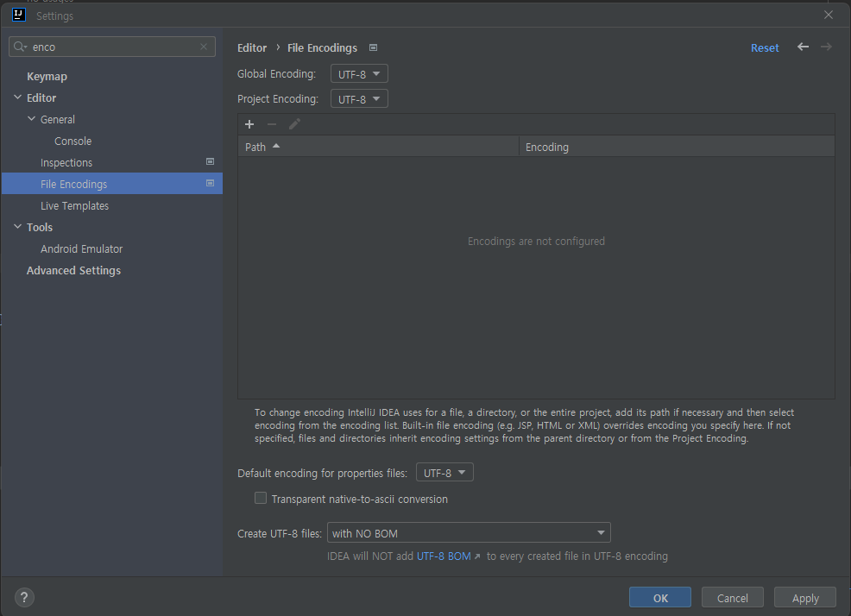Click the Apply button
This screenshot has width=851, height=616.
pyautogui.click(x=805, y=598)
